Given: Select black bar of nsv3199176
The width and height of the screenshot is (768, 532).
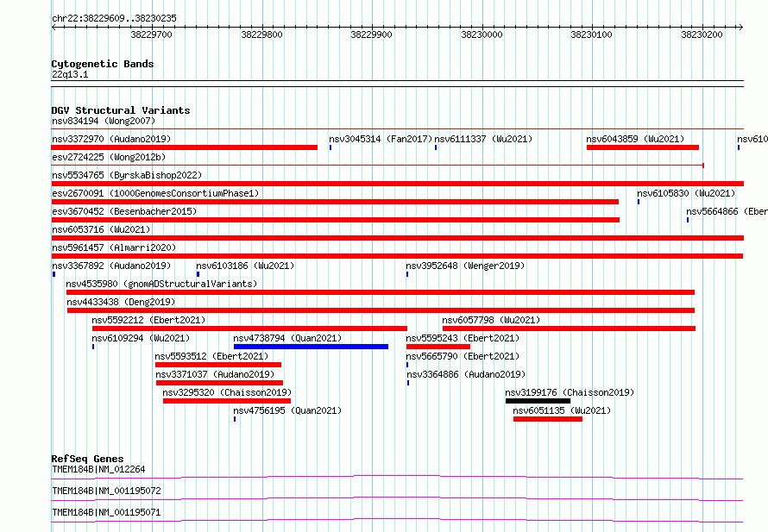Looking at the screenshot, I should (538, 401).
